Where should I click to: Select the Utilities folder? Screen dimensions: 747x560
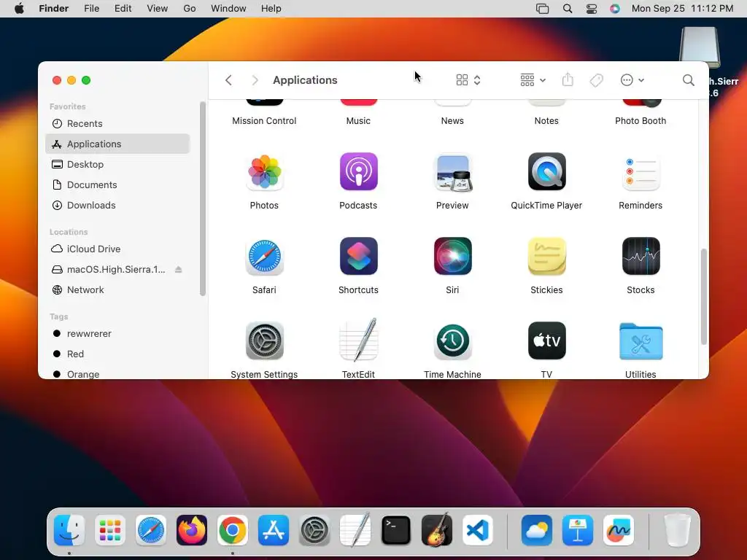pos(640,341)
